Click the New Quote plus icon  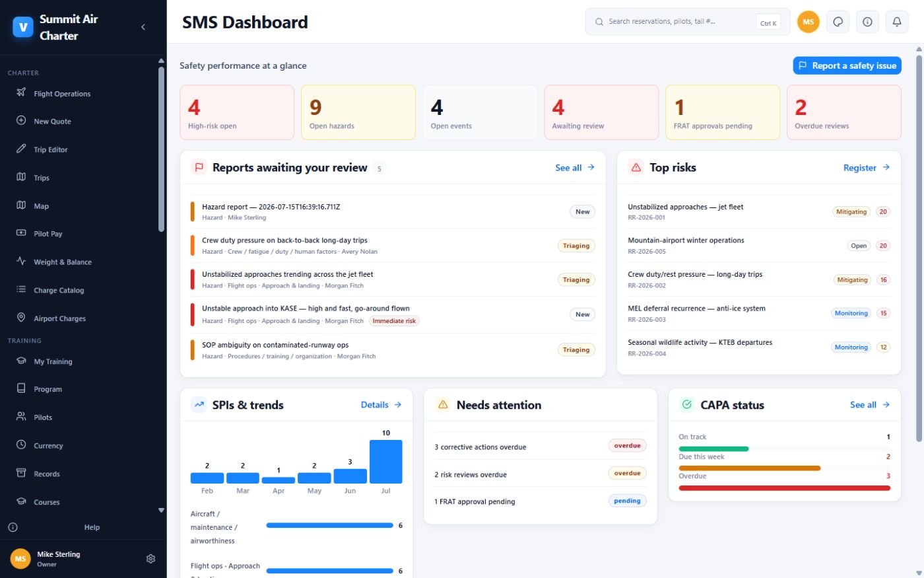(21, 121)
